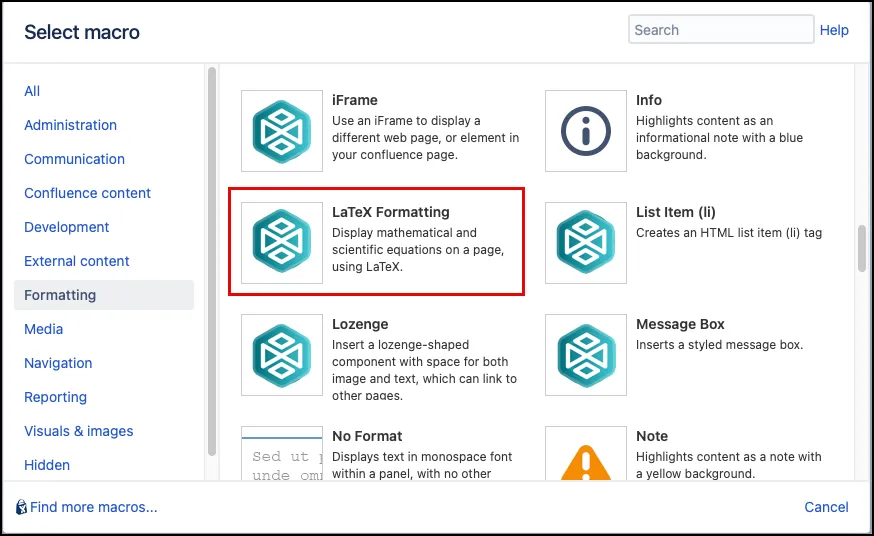Click Find more macros link
Screen dimensions: 874x536
[x=94, y=507]
